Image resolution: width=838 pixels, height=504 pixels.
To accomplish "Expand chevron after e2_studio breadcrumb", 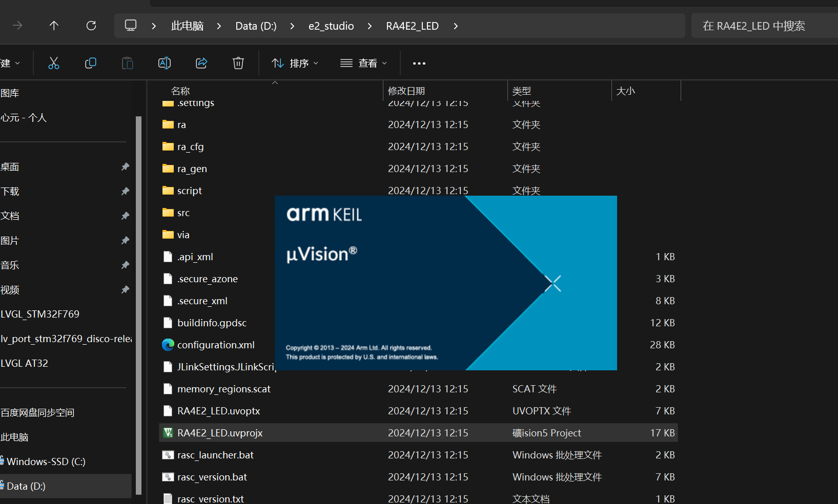I will pos(370,26).
